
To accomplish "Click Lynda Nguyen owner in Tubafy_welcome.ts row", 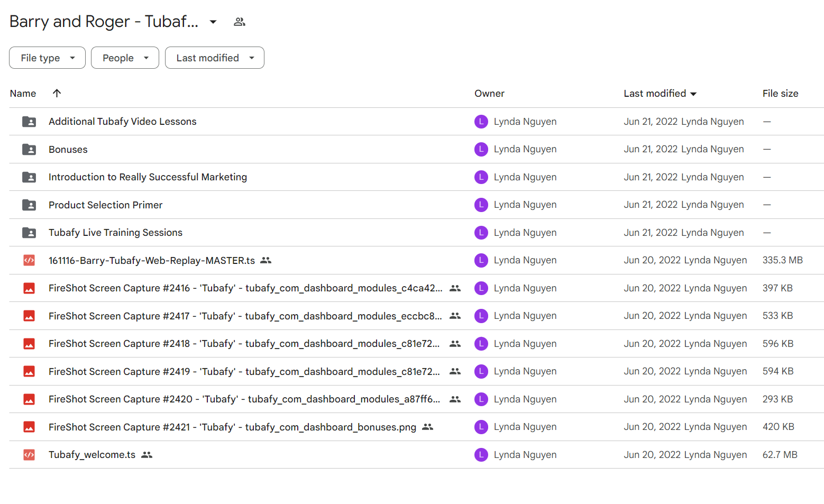I will 525,455.
